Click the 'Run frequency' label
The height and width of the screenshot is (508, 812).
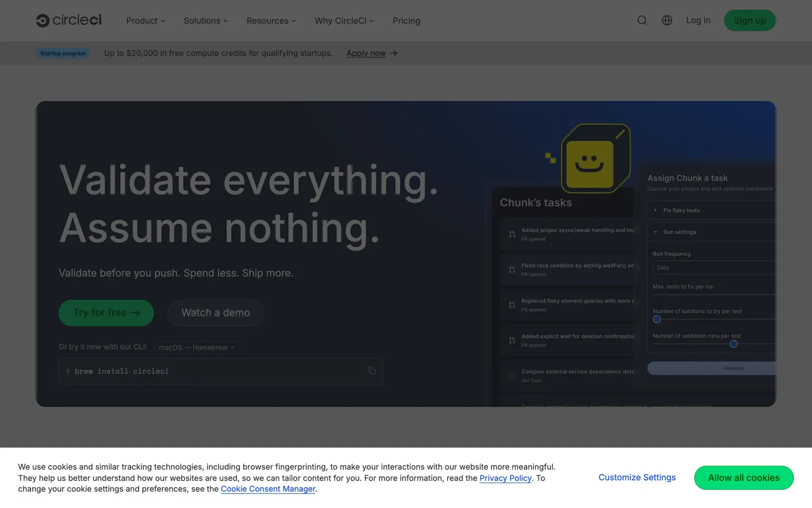point(672,254)
